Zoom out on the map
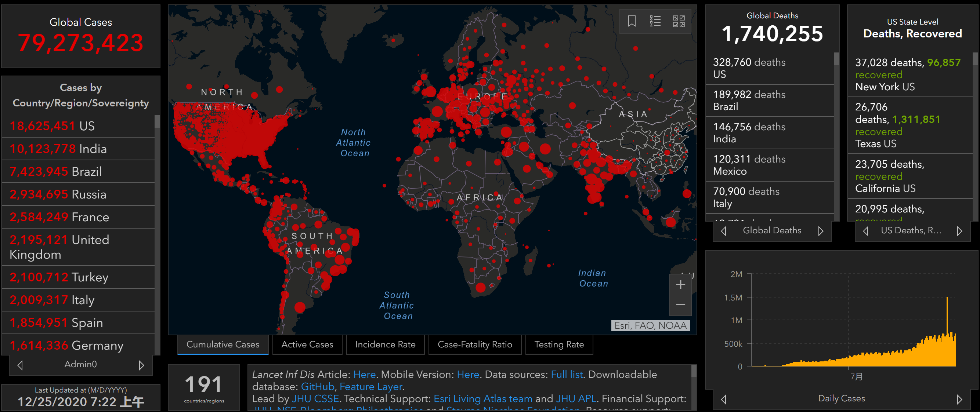 680,305
